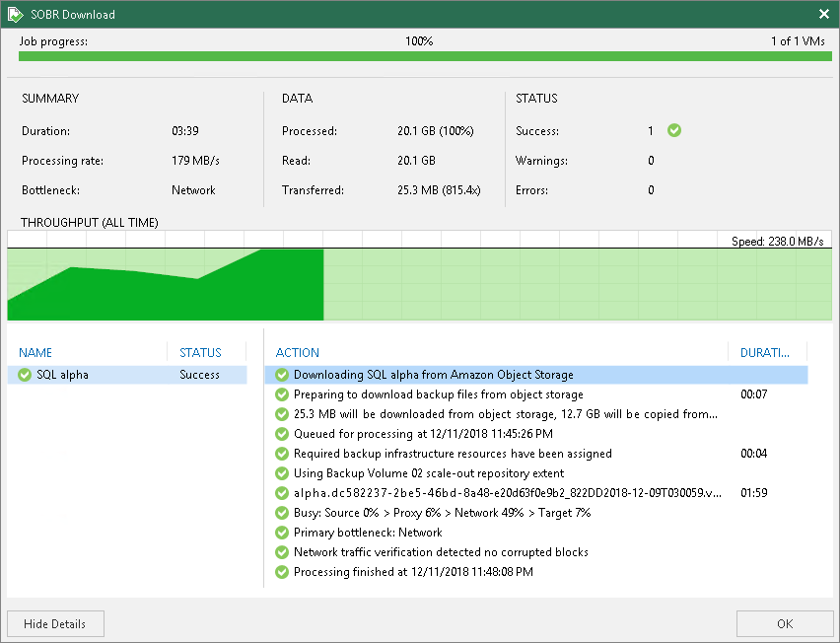840x643 pixels.
Task: Click the ACTION column header
Action: click(298, 353)
